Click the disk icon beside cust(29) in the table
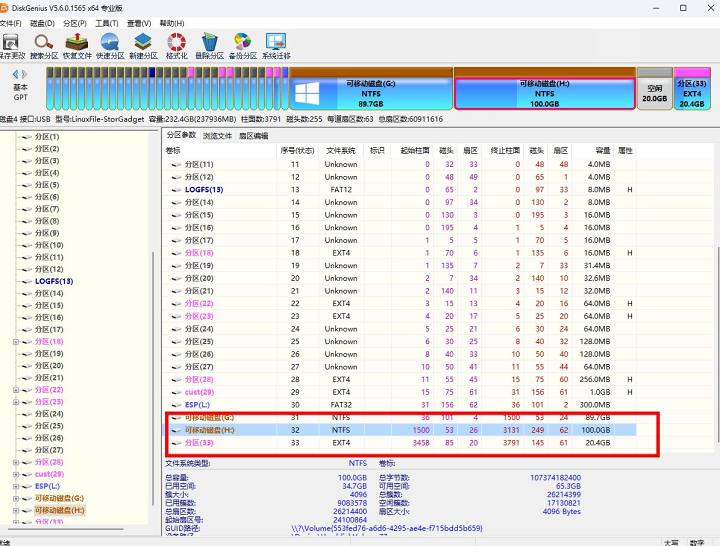The image size is (720, 546). pyautogui.click(x=176, y=392)
